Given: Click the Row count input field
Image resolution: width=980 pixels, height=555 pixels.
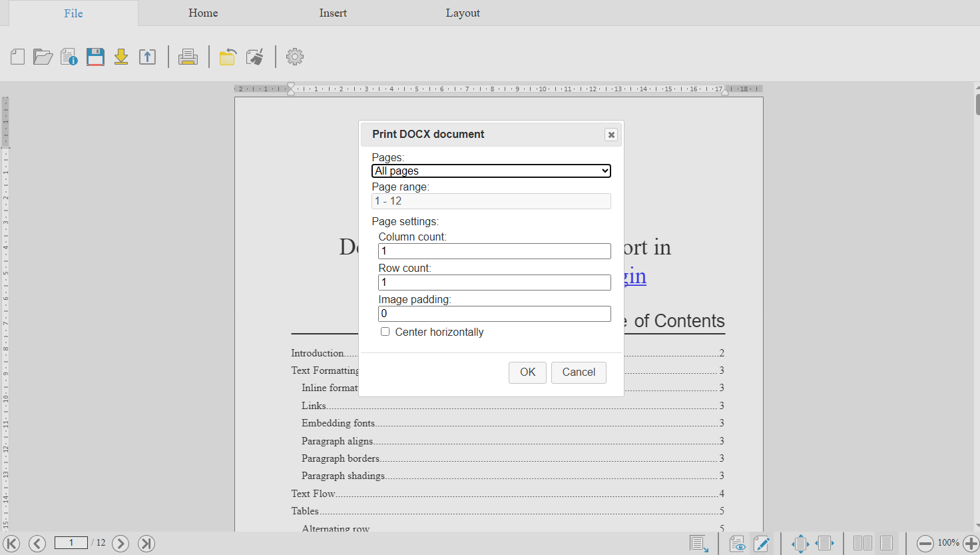Looking at the screenshot, I should click(x=494, y=282).
